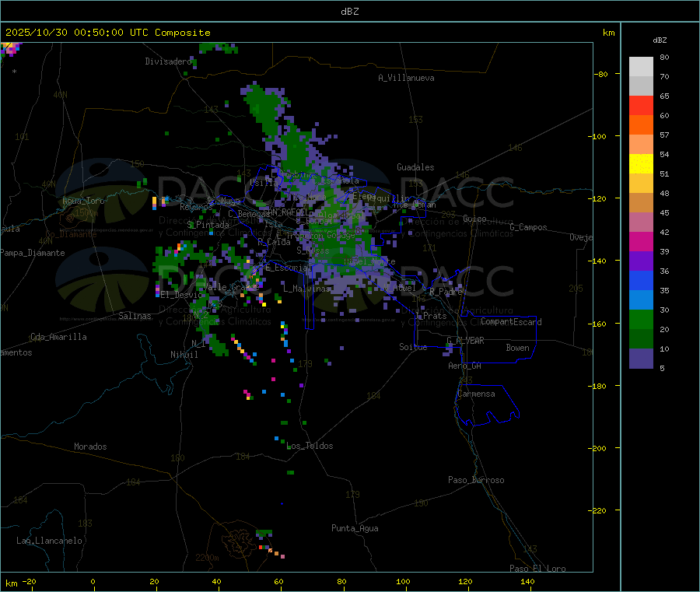This screenshot has width=700, height=592.
Task: Click the Carmensa blue polygon outline area
Action: click(487, 405)
